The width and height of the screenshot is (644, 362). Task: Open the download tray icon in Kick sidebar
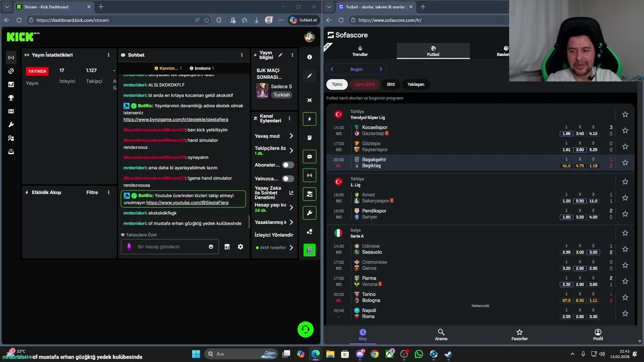click(x=11, y=151)
